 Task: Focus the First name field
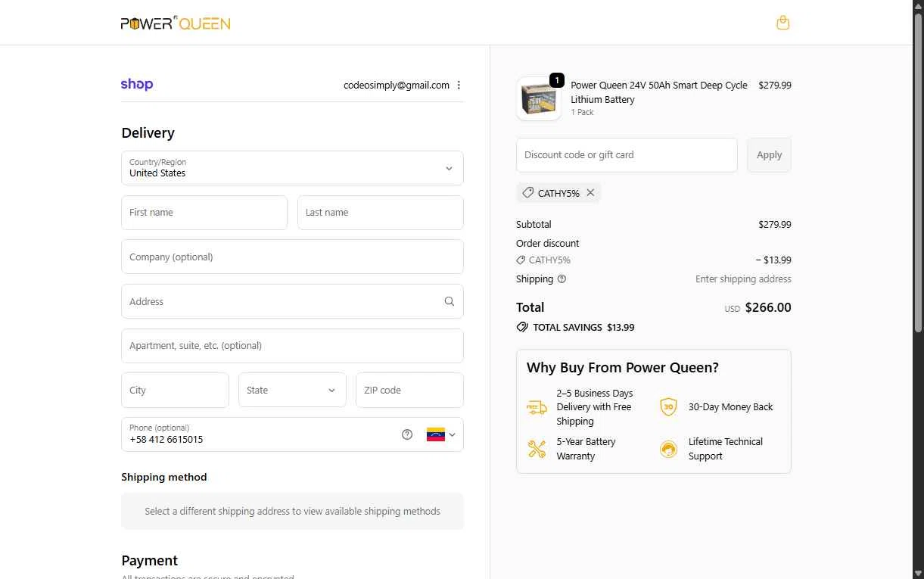click(204, 213)
